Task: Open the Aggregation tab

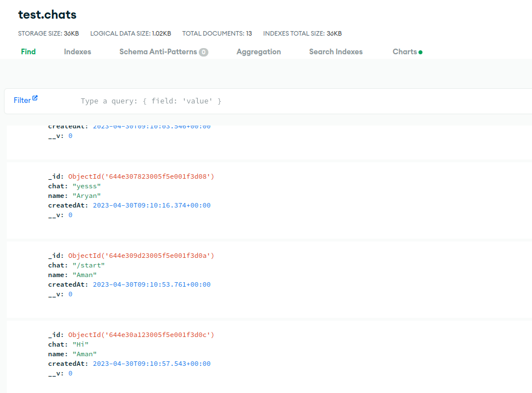Action: coord(258,51)
